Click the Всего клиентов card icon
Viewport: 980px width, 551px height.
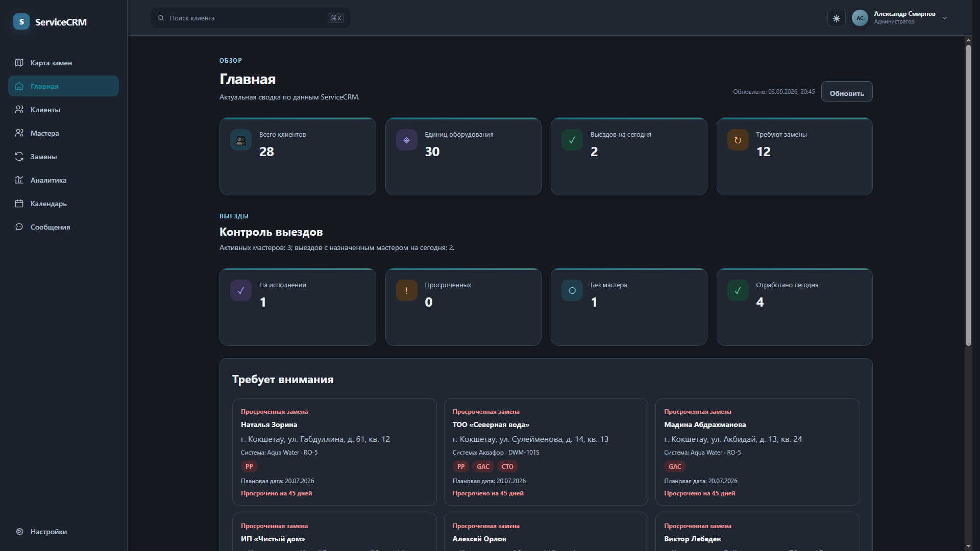[x=241, y=140]
